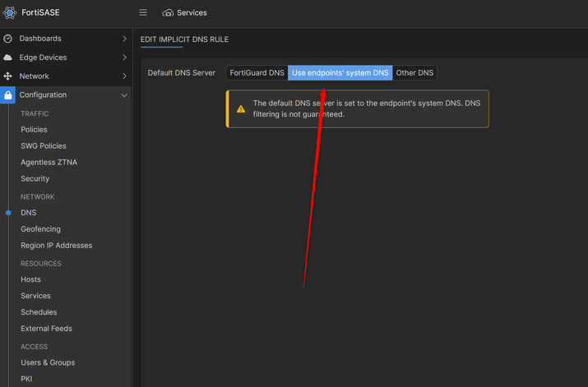Collapse the Configuration section chevron
Screen dimensions: 588x387
pyautogui.click(x=124, y=95)
